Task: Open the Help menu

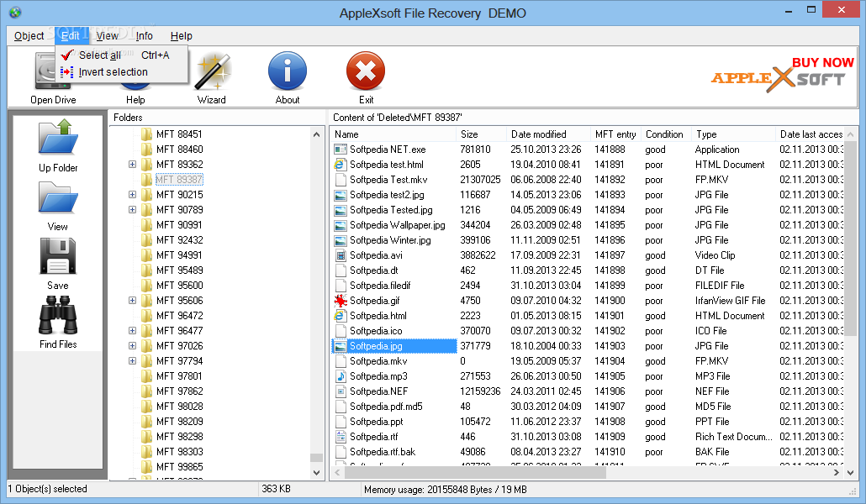Action: tap(181, 36)
